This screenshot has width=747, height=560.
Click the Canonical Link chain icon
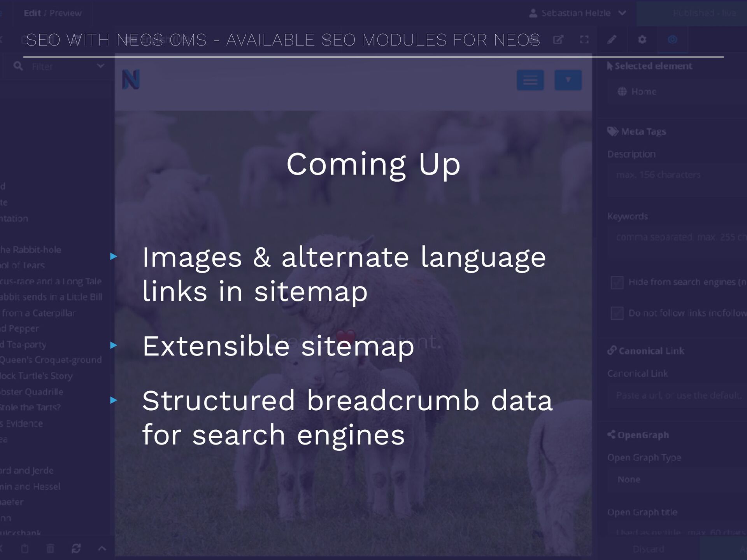pyautogui.click(x=612, y=350)
